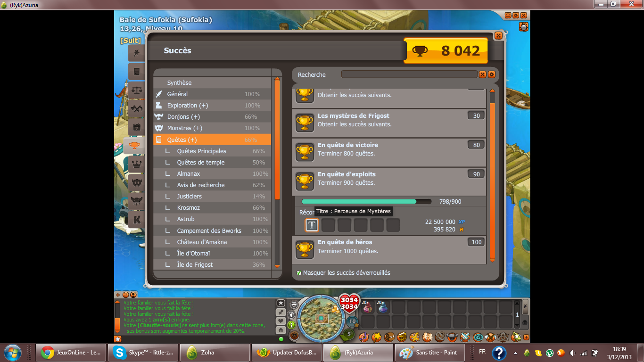The height and width of the screenshot is (362, 644).
Task: Open the crown titles side tab
Action: [x=136, y=164]
